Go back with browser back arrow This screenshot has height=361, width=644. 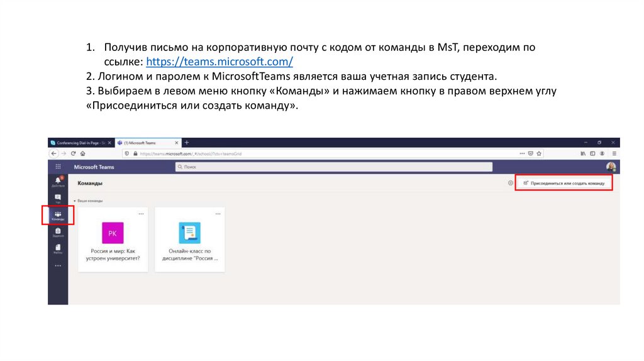coord(54,153)
